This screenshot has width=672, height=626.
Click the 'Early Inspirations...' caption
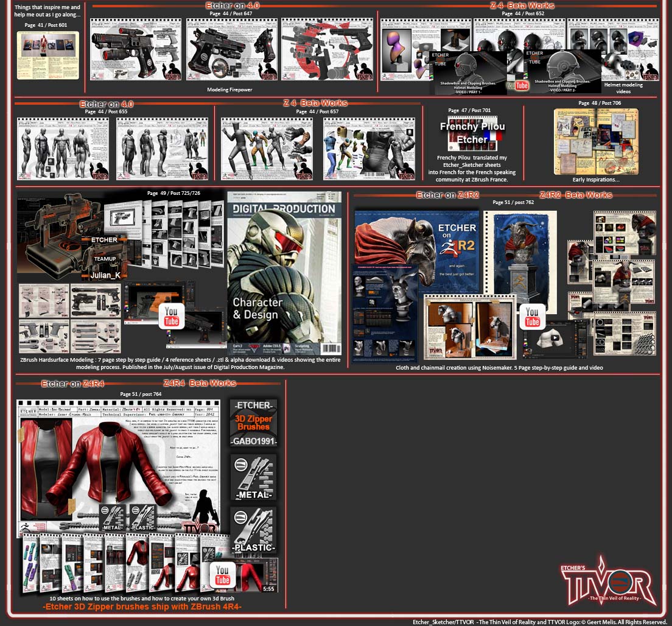pyautogui.click(x=596, y=180)
